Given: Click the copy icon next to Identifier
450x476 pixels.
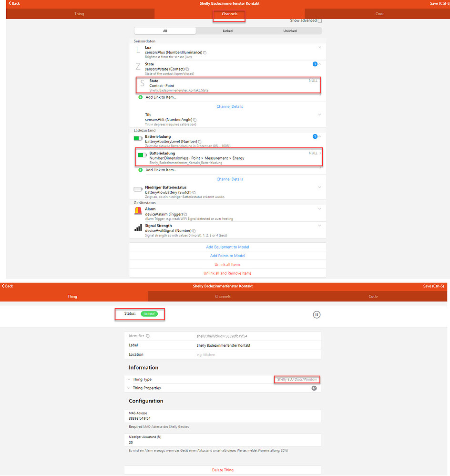Looking at the screenshot, I should point(148,336).
